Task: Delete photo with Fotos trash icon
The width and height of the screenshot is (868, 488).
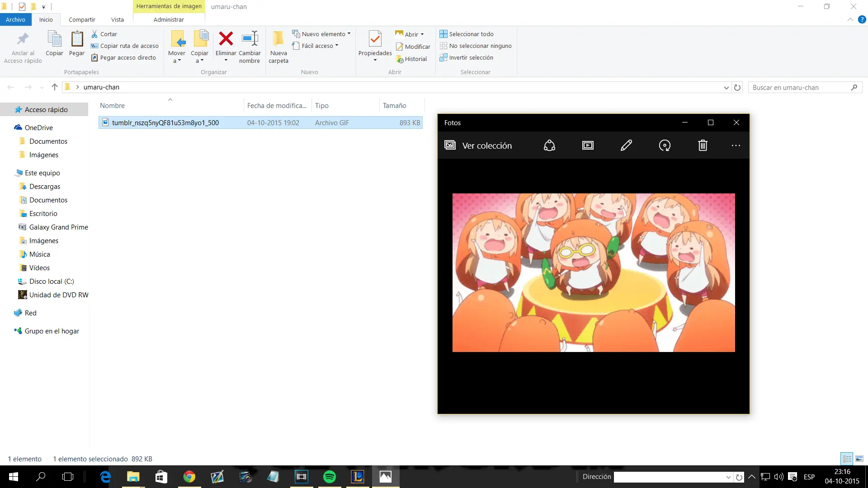Action: point(703,145)
